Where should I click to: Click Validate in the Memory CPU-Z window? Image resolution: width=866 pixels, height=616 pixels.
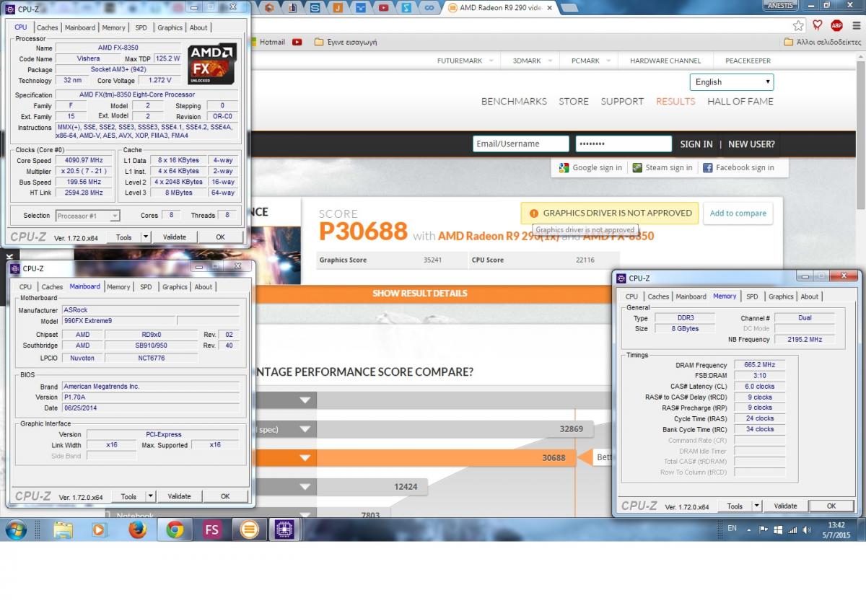point(785,506)
